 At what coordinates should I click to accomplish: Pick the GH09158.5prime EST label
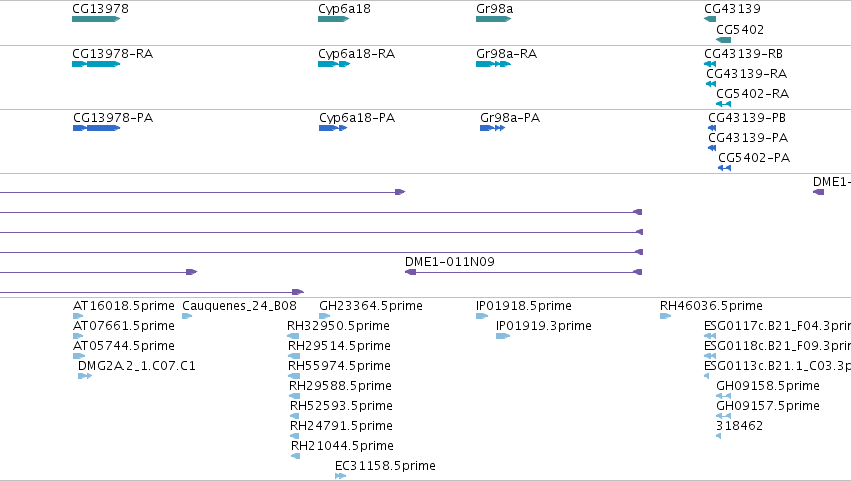click(x=768, y=386)
